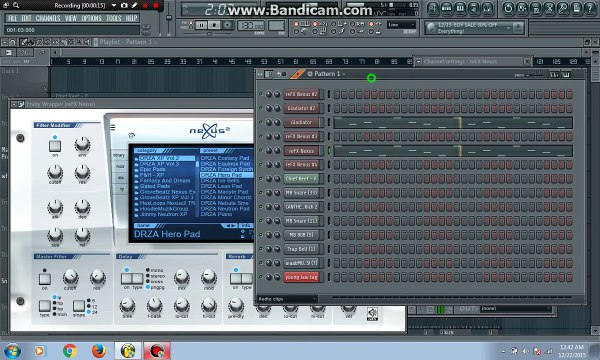Open the EDIT menu

tap(26, 18)
